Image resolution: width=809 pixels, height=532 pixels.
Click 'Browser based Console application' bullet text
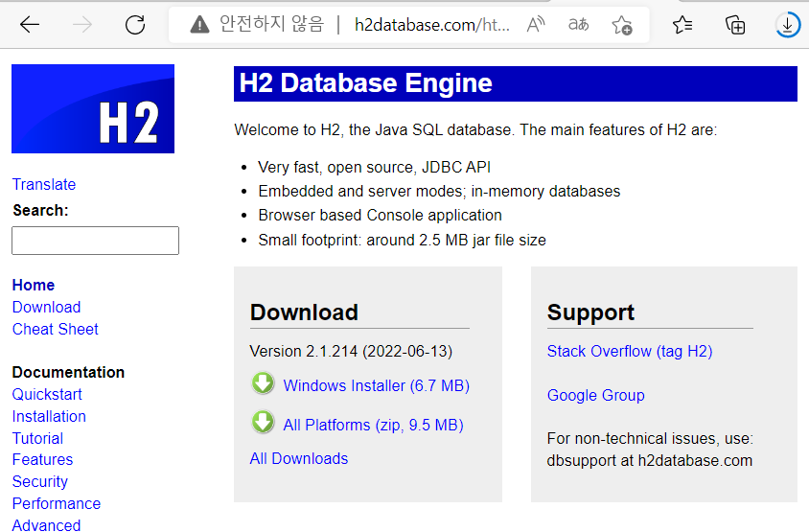[x=380, y=215]
